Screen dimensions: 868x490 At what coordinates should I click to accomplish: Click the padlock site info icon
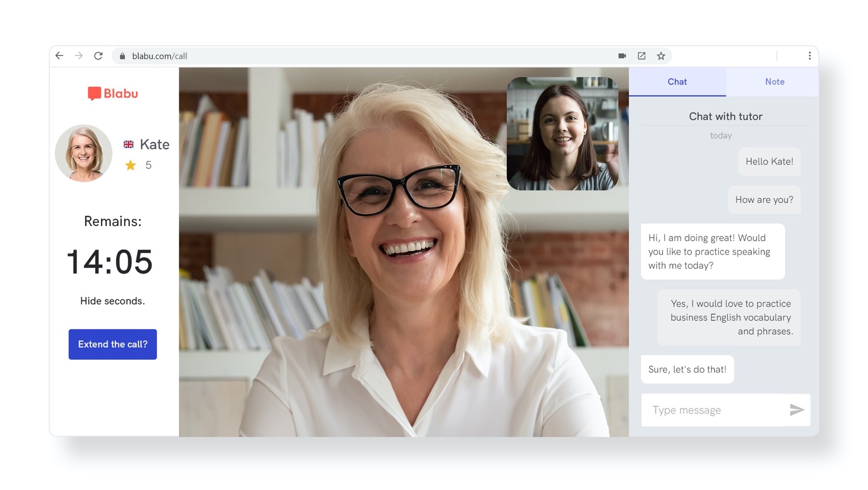tap(122, 56)
